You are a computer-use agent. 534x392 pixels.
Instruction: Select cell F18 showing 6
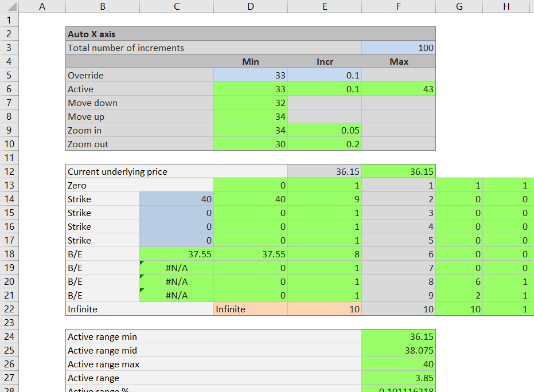coord(399,254)
